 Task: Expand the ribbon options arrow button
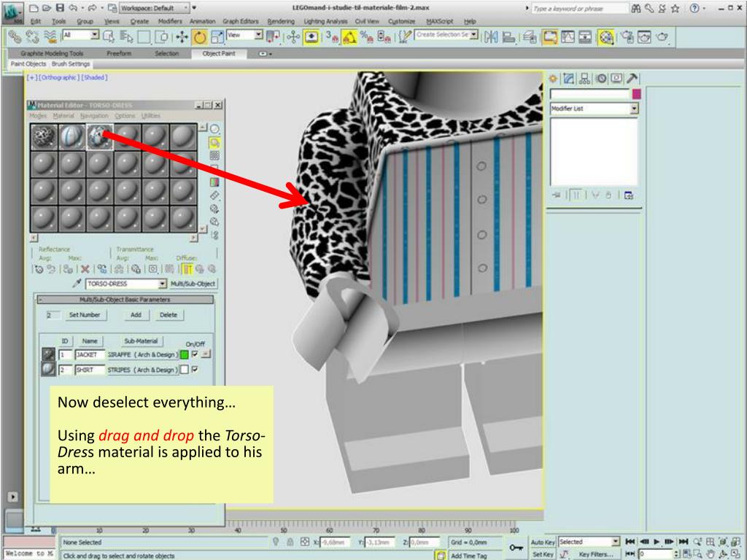(x=265, y=54)
